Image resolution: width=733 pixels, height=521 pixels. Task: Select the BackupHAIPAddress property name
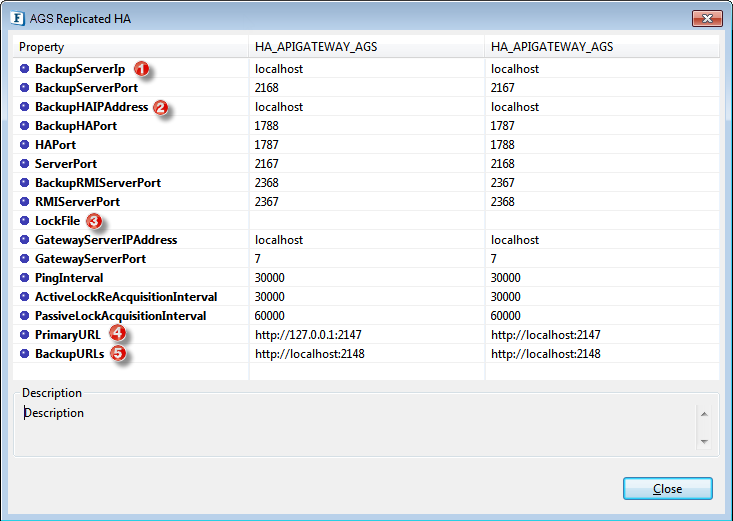pyautogui.click(x=92, y=107)
